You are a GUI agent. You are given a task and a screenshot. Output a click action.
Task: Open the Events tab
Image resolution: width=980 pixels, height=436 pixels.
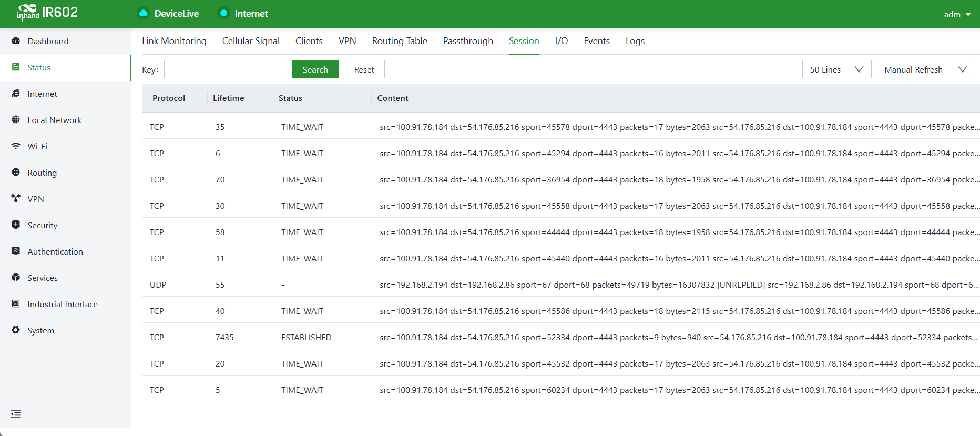[597, 41]
